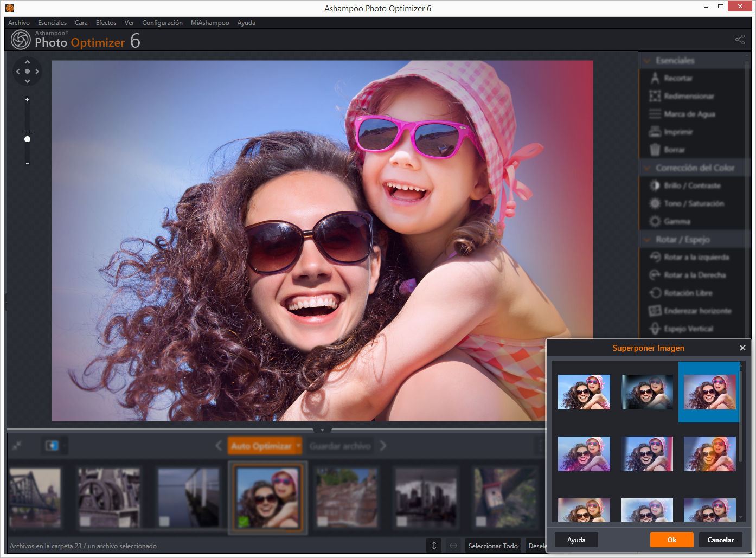The height and width of the screenshot is (558, 756).
Task: Collapse the Esenciales panel section
Action: [647, 61]
